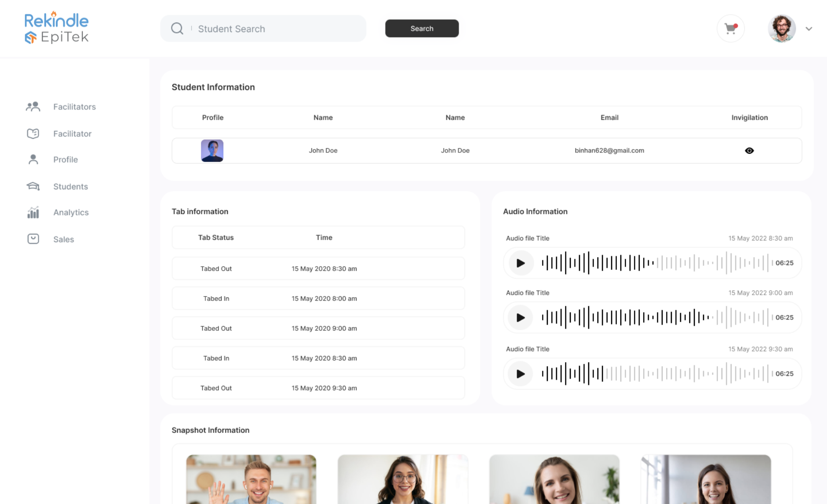This screenshot has width=827, height=504.
Task: Open the shopping cart icon
Action: (731, 29)
